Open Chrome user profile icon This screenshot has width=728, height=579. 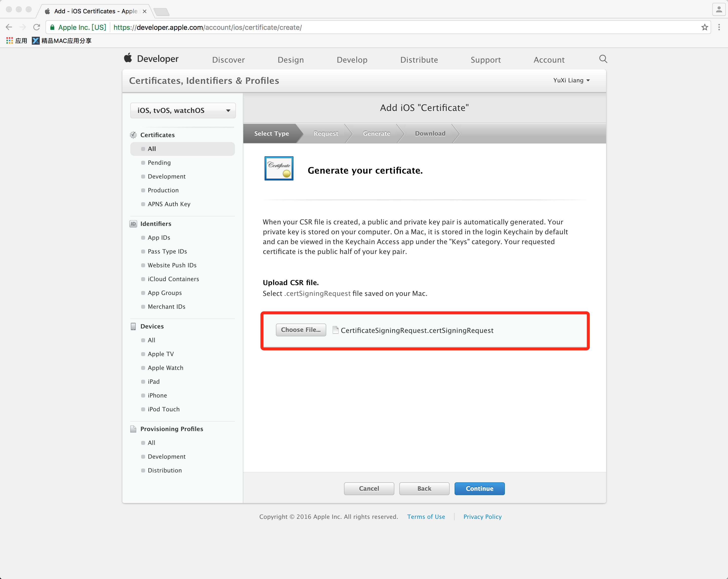[x=719, y=9]
